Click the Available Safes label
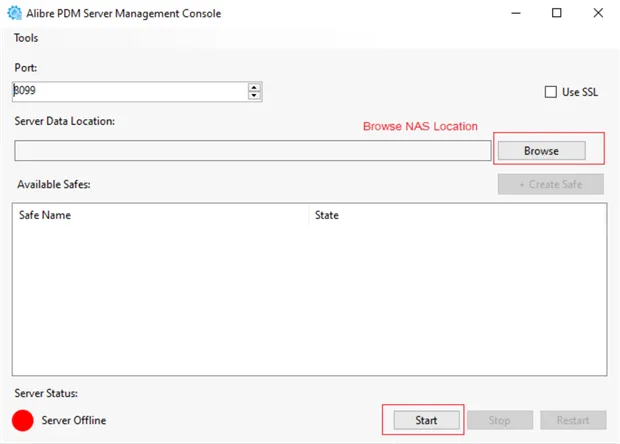 pos(54,185)
